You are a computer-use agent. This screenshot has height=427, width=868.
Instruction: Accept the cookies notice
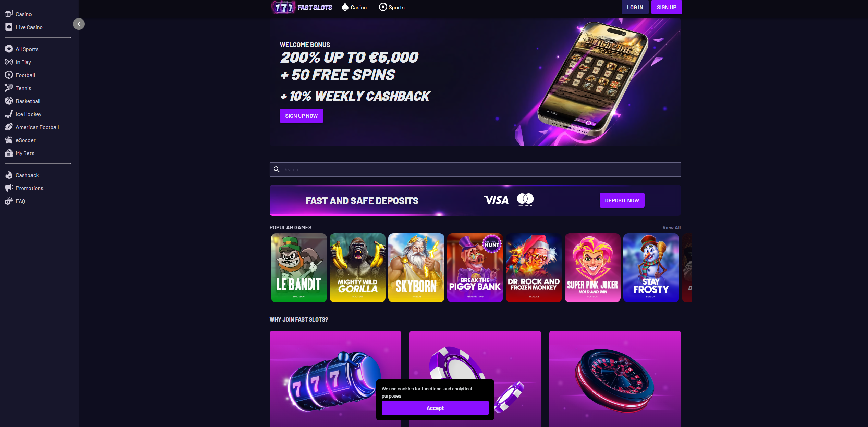pyautogui.click(x=435, y=408)
